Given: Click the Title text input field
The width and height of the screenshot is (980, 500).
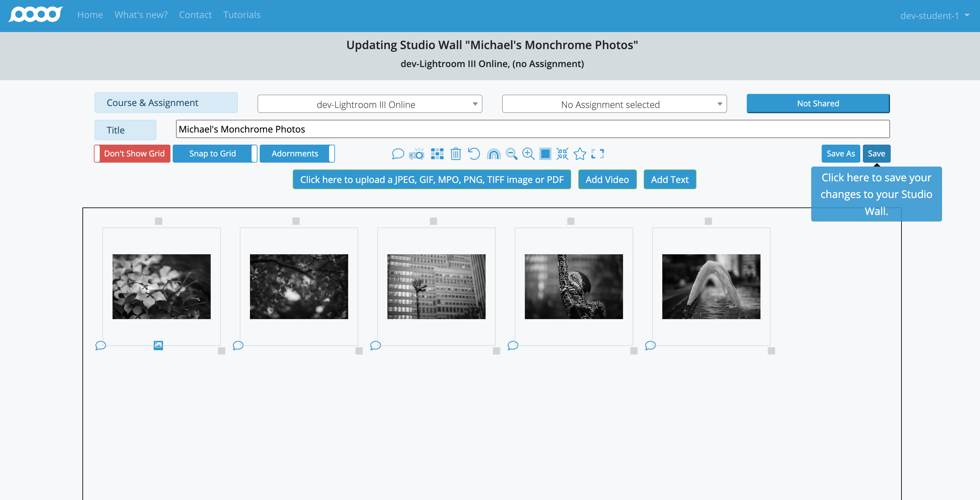Looking at the screenshot, I should pyautogui.click(x=533, y=129).
